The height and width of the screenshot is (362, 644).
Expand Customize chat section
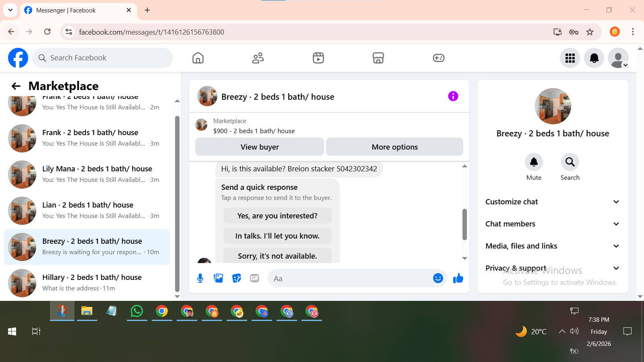[553, 202]
